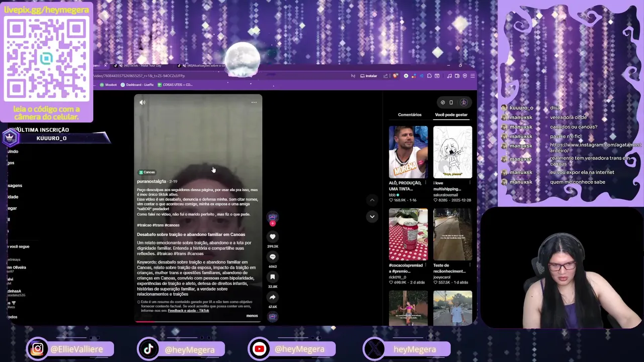Open the creator's avatar beside the video
The height and width of the screenshot is (362, 644).
click(x=272, y=217)
